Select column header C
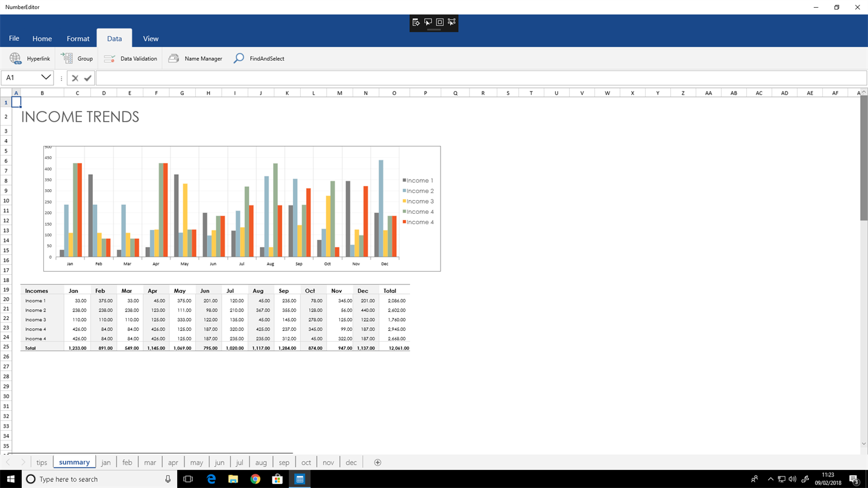 (x=77, y=93)
